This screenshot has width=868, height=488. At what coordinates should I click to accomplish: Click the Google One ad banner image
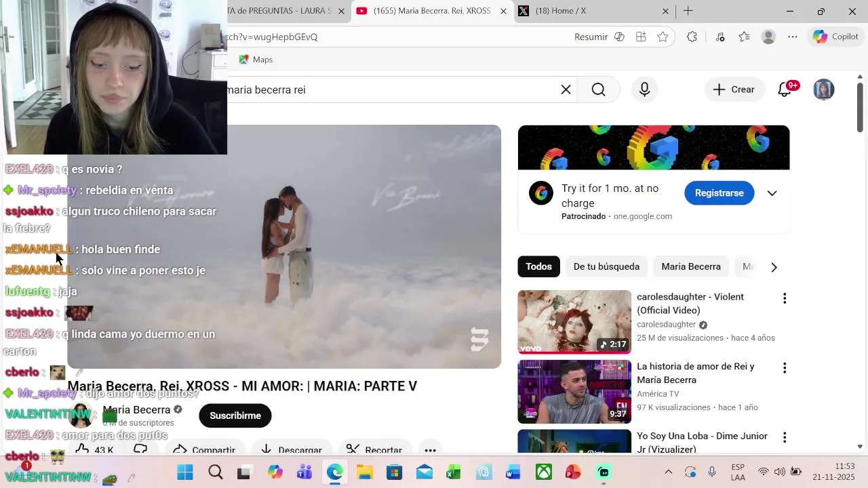[654, 147]
